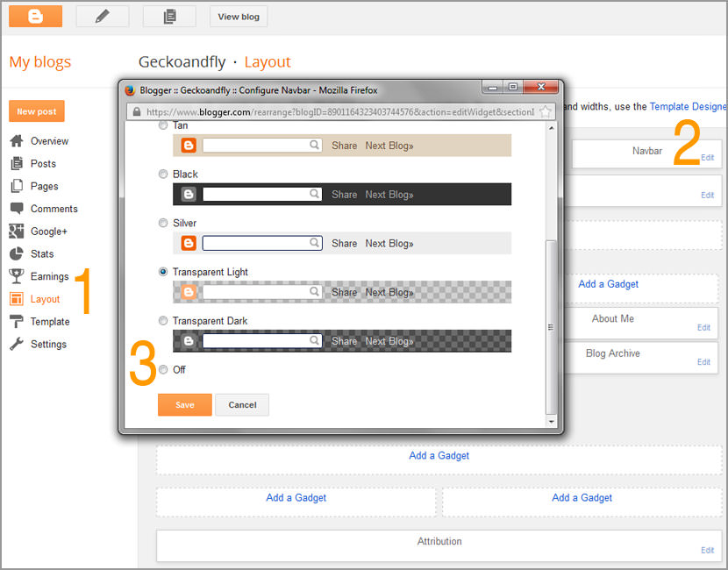Click the search magnifier in Tan preview

click(x=314, y=145)
